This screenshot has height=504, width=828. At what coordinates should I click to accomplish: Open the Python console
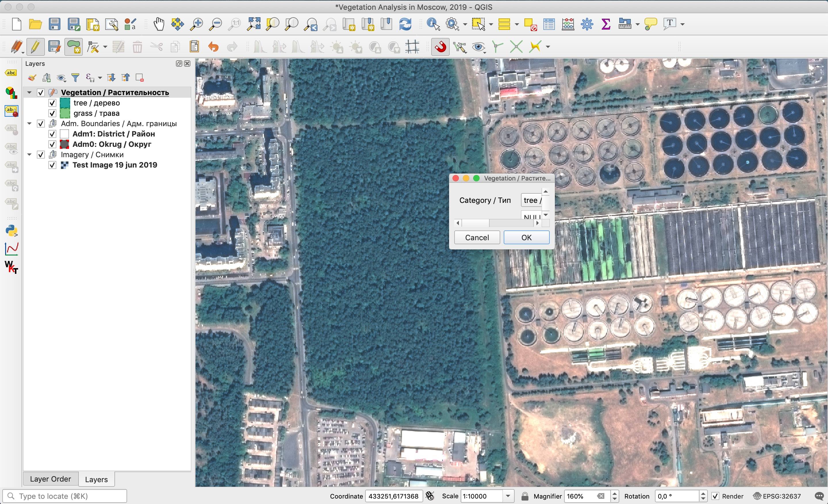pyautogui.click(x=11, y=231)
